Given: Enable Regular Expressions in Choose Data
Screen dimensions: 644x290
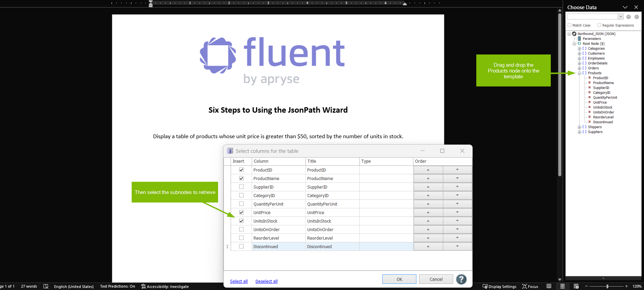Looking at the screenshot, I should tap(599, 25).
